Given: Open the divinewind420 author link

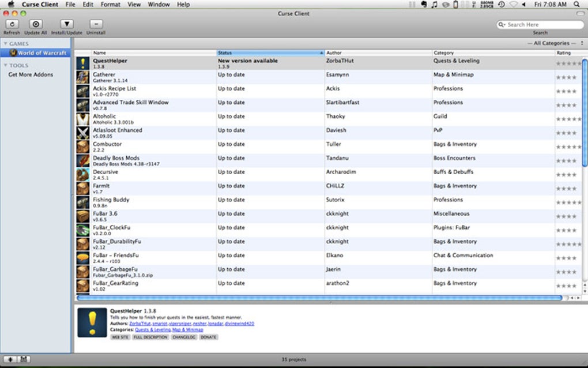Looking at the screenshot, I should point(240,324).
